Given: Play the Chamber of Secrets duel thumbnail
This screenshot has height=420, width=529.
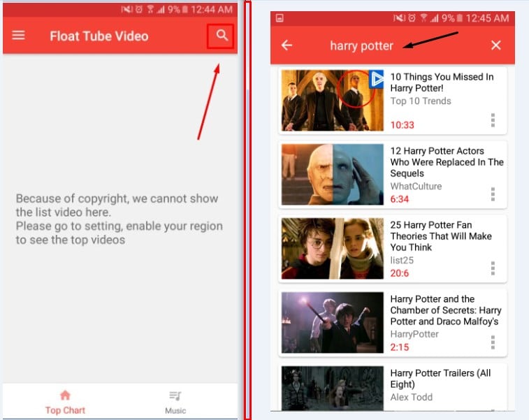Looking at the screenshot, I should (x=333, y=323).
